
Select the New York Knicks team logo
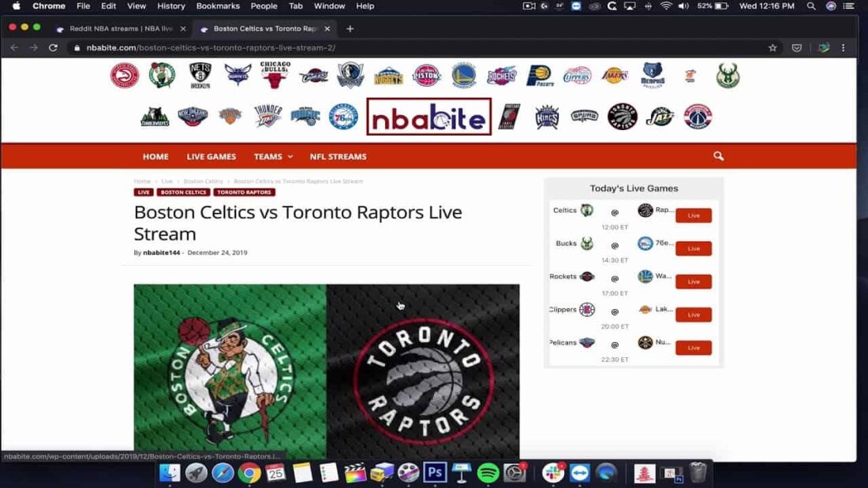pyautogui.click(x=230, y=116)
